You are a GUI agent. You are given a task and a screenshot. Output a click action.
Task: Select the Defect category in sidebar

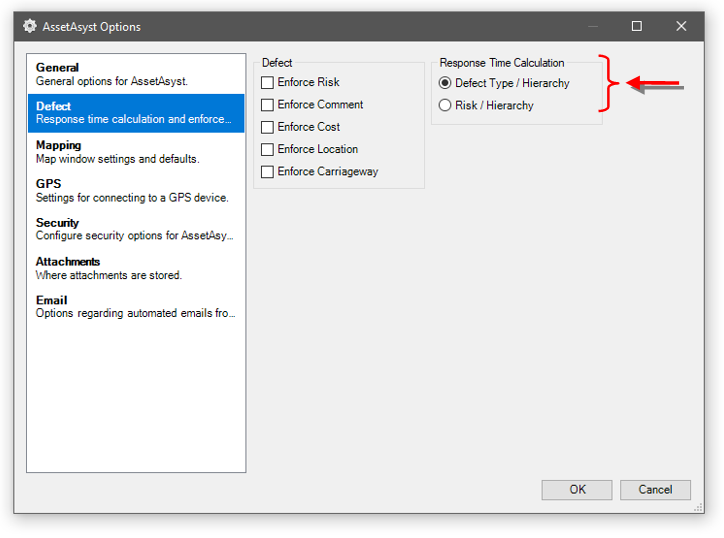coord(135,113)
